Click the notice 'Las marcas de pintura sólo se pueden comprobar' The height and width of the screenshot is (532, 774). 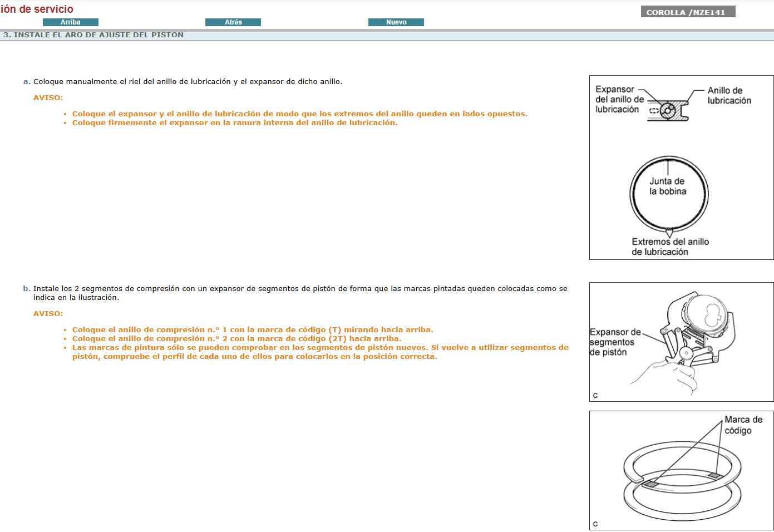(321, 352)
